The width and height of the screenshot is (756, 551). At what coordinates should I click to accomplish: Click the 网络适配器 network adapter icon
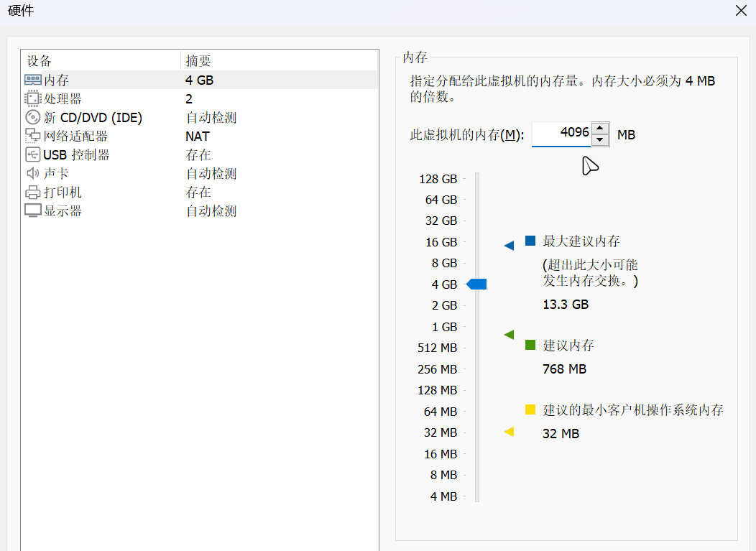(33, 136)
